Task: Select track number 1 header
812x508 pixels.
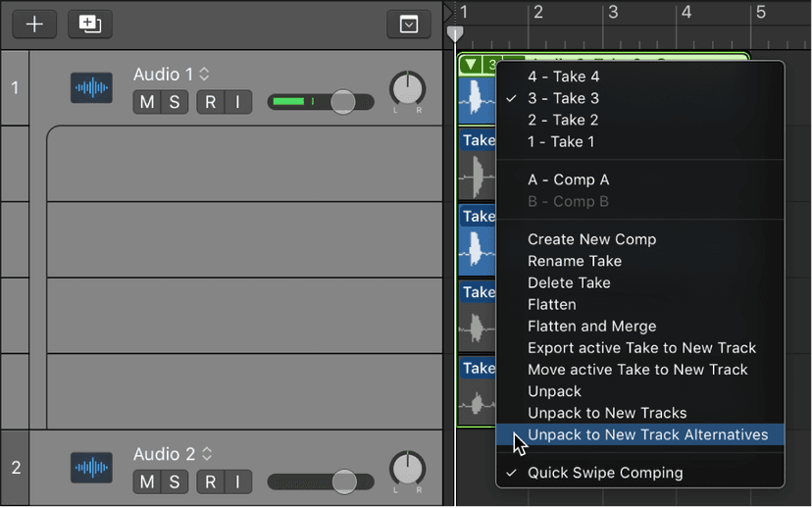Action: (x=15, y=87)
